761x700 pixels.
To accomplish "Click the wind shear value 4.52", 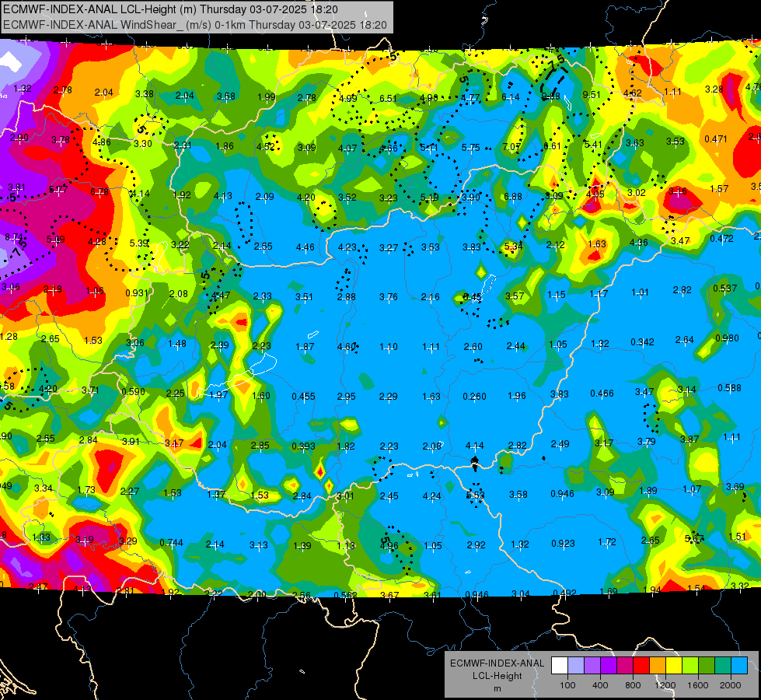I will point(266,146).
